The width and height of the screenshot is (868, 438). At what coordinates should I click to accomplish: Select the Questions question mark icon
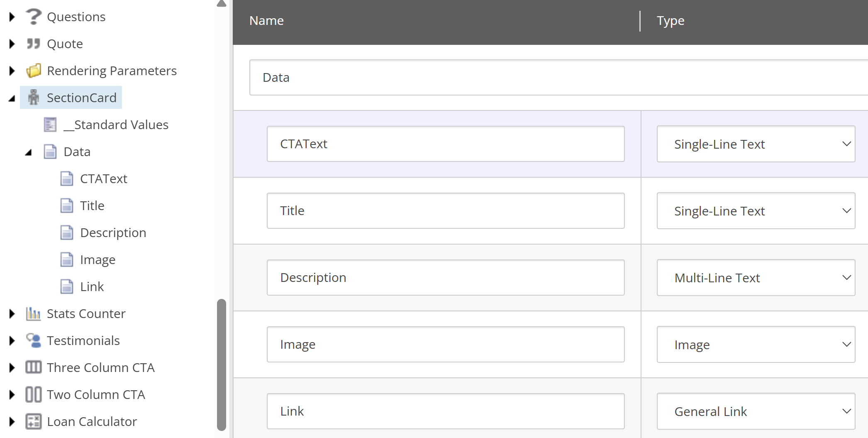[33, 17]
